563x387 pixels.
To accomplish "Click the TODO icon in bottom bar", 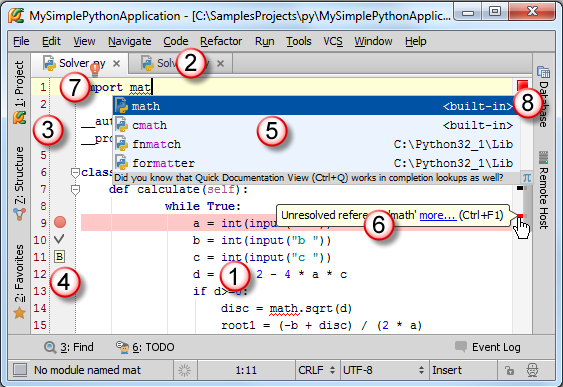I will (122, 347).
